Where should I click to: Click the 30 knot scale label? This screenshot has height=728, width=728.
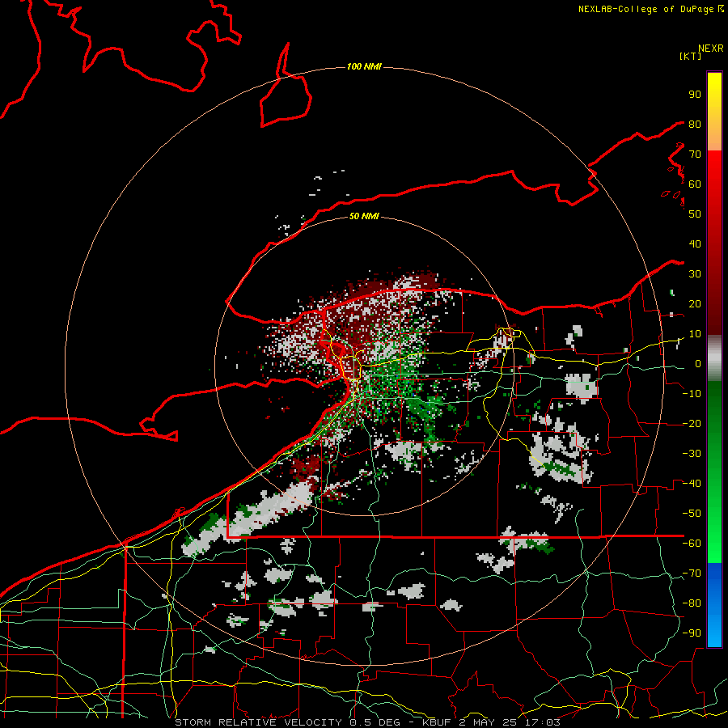pyautogui.click(x=695, y=274)
